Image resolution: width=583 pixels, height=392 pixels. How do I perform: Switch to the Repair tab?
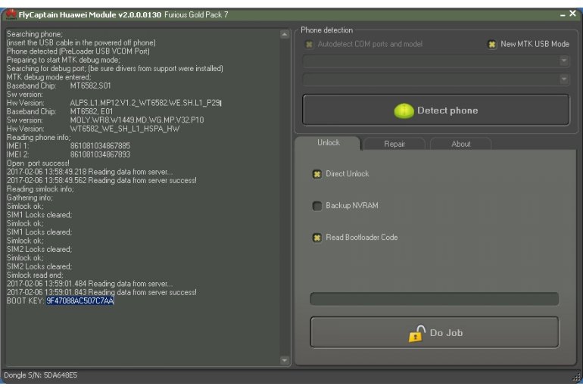(394, 144)
